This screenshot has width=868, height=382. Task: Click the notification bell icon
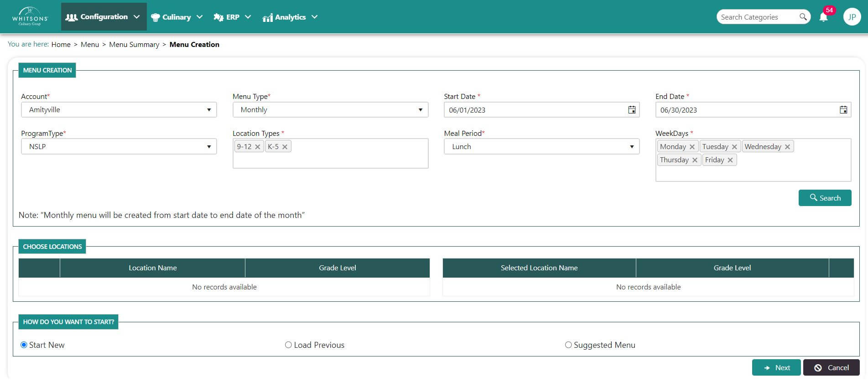[x=823, y=17]
